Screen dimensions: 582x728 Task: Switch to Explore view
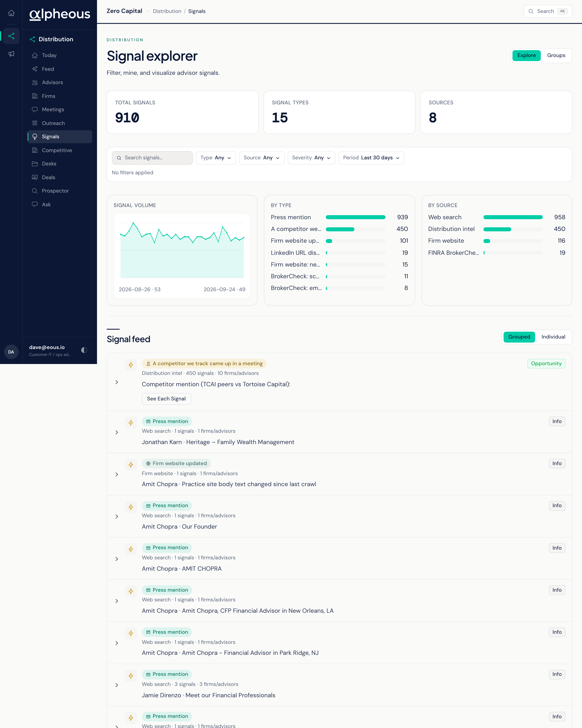click(526, 55)
